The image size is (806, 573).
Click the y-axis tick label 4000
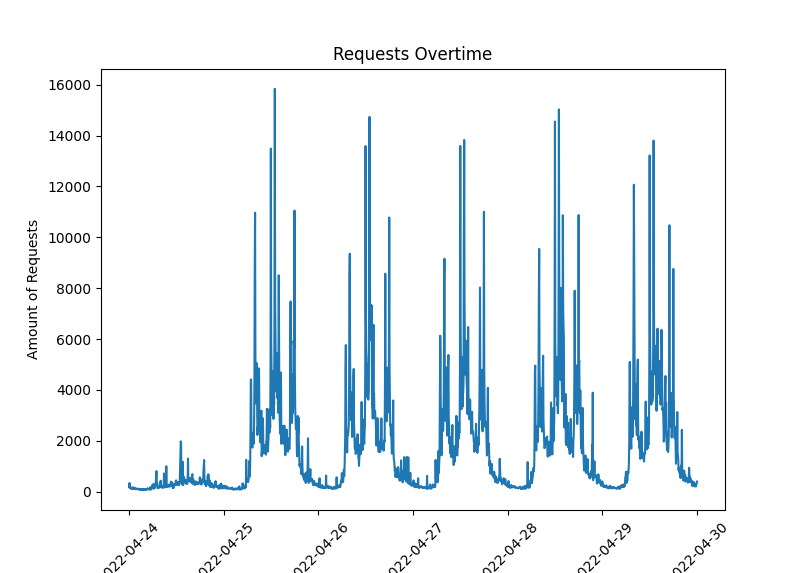pos(74,391)
